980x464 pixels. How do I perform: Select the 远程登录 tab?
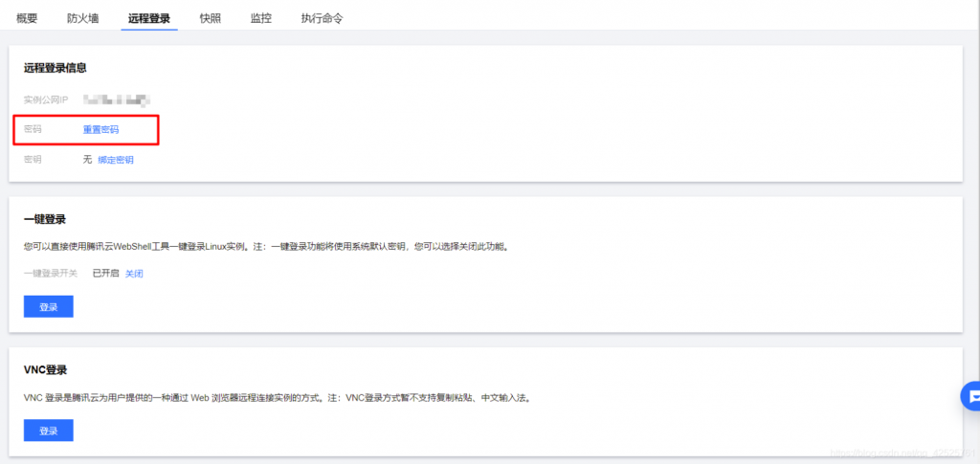point(149,18)
